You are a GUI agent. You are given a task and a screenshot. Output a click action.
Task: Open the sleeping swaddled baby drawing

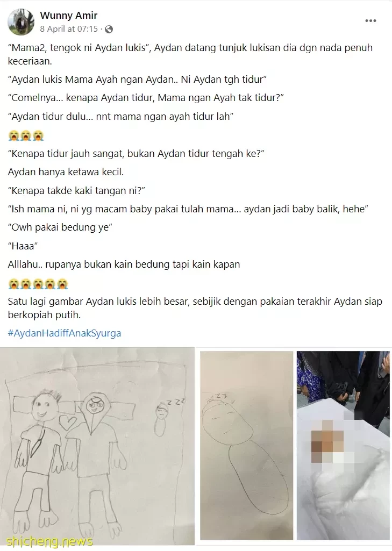[x=246, y=445]
